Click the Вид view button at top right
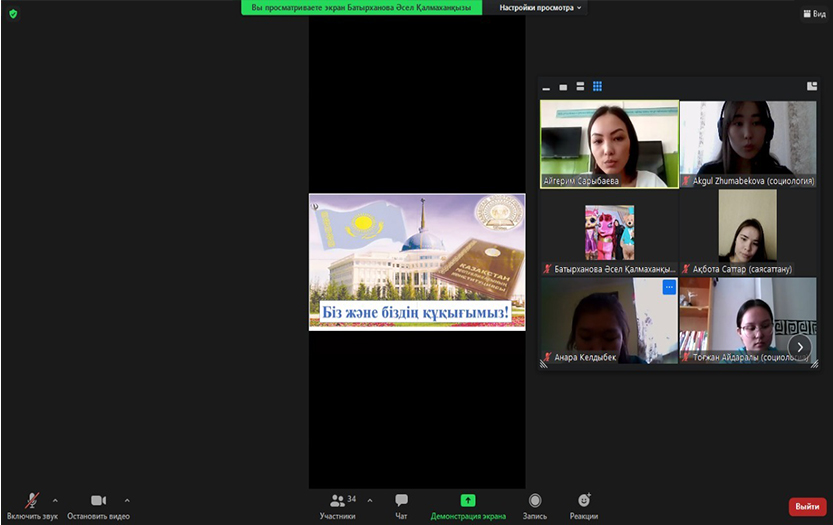Image resolution: width=833 pixels, height=525 pixels. (x=814, y=14)
